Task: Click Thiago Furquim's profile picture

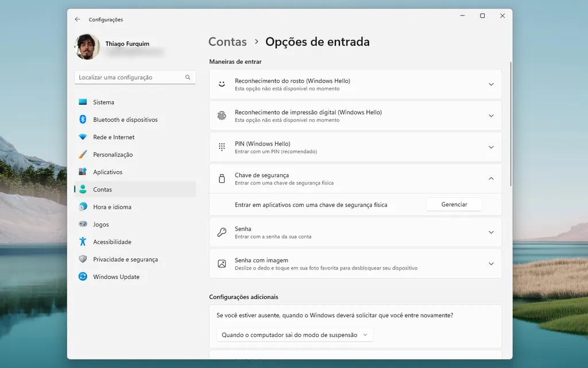Action: (x=87, y=47)
